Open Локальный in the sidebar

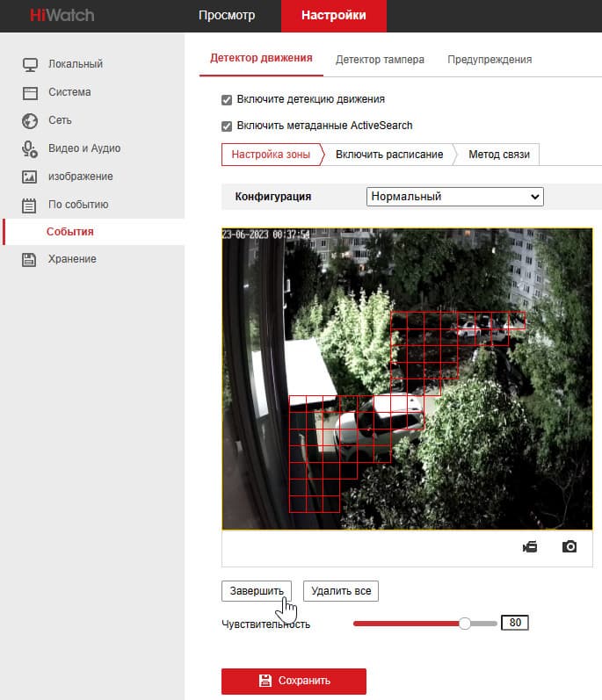[76, 64]
